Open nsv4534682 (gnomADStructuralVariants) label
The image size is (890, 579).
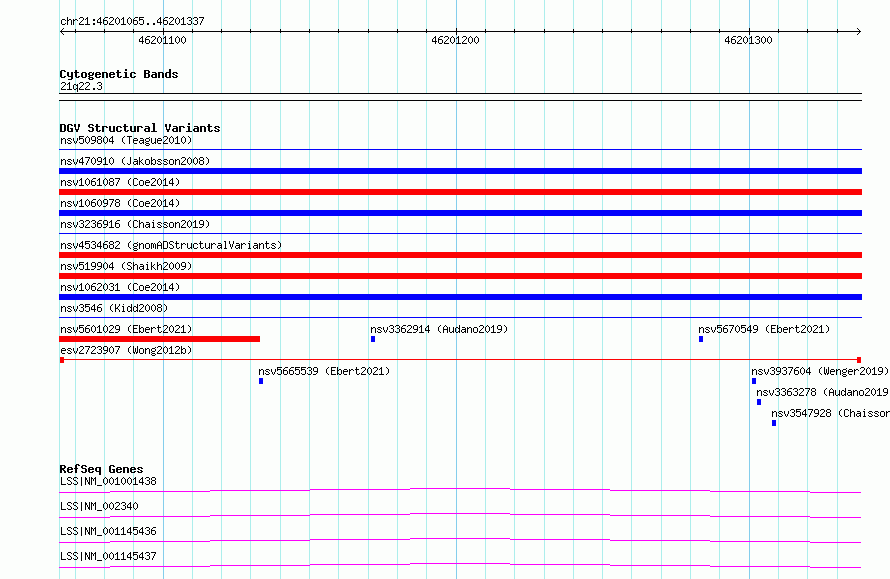[x=171, y=245]
